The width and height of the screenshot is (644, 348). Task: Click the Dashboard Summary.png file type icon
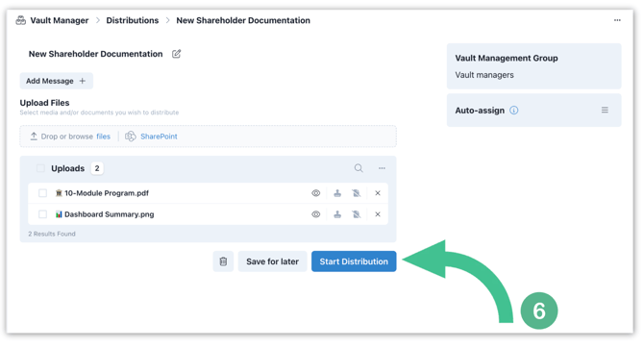59,214
